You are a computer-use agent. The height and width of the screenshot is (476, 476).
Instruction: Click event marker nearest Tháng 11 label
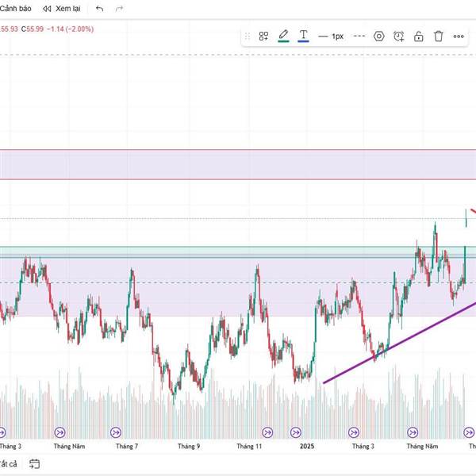267,432
